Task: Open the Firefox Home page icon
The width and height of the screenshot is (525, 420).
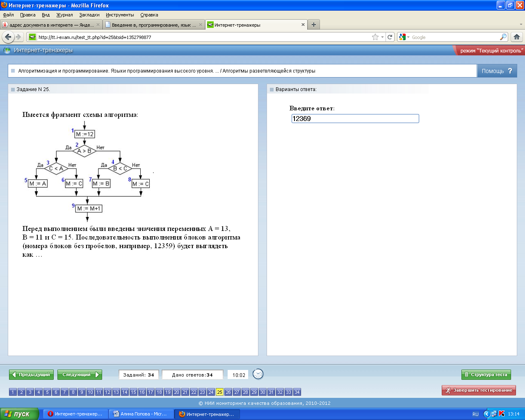Action: [517, 37]
